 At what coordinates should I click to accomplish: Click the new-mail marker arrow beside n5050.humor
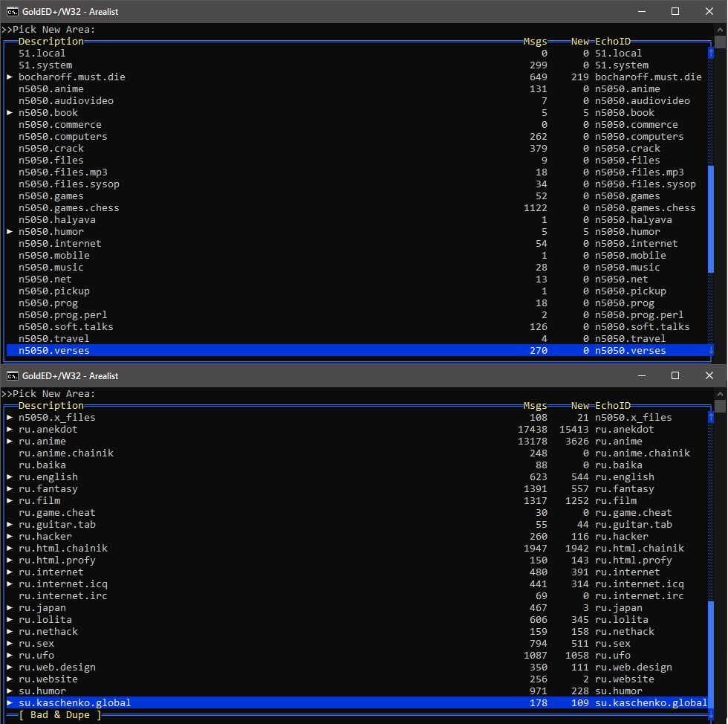[9, 231]
